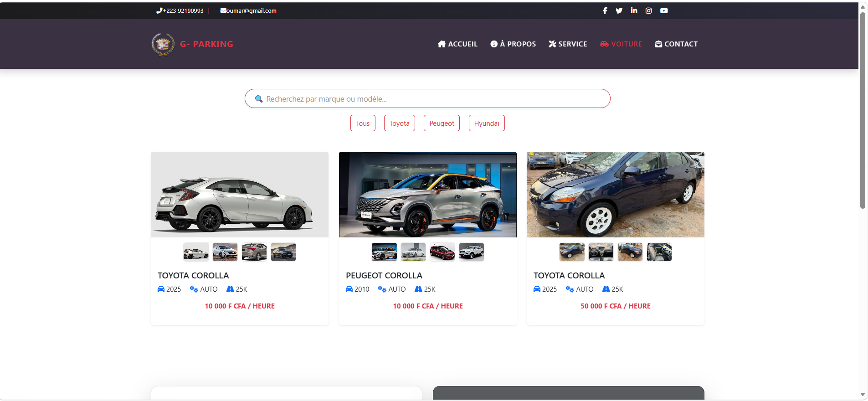
Task: Open the Twitter social link
Action: coord(619,10)
